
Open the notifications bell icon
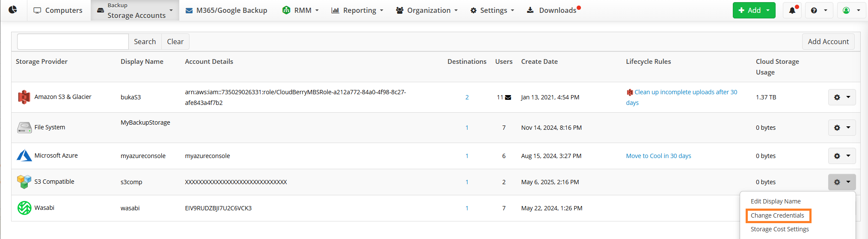pos(792,10)
